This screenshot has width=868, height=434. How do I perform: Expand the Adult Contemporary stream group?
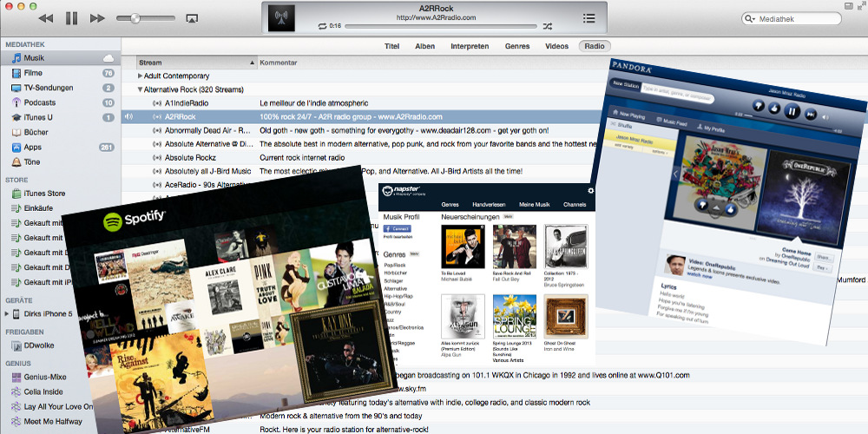pos(140,76)
